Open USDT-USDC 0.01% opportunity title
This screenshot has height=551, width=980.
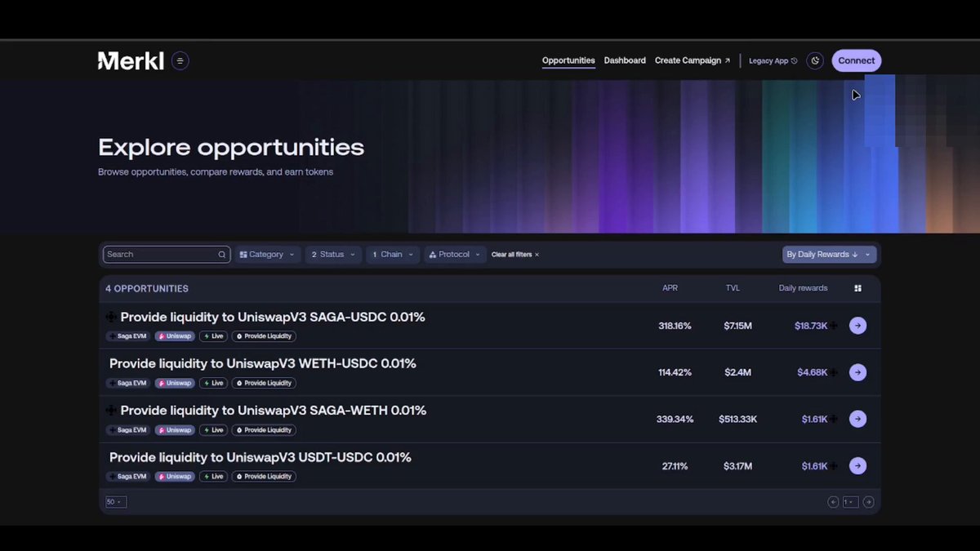coord(261,457)
